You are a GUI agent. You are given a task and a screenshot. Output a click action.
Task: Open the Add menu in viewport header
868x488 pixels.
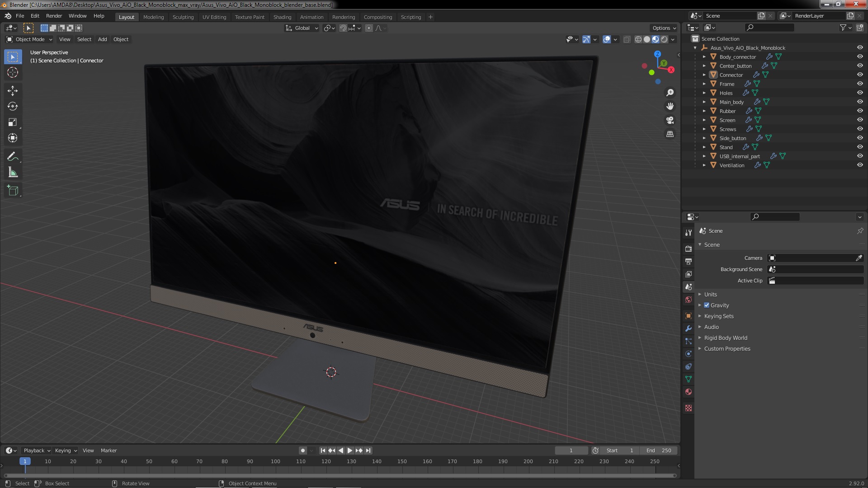tap(103, 39)
